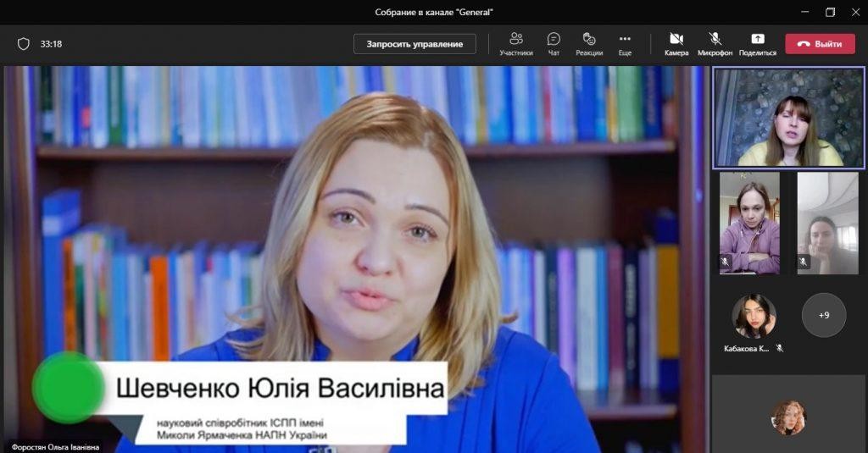Restore down the meeting window
868x453 pixels.
point(831,12)
